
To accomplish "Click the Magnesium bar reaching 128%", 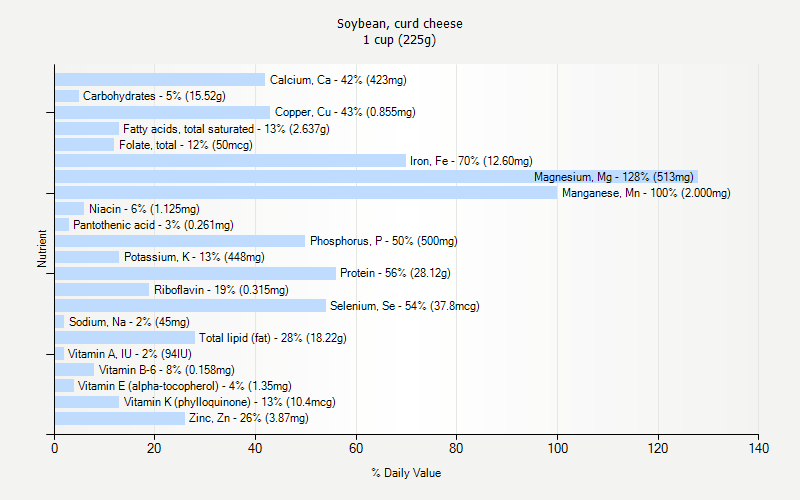I will tap(376, 177).
